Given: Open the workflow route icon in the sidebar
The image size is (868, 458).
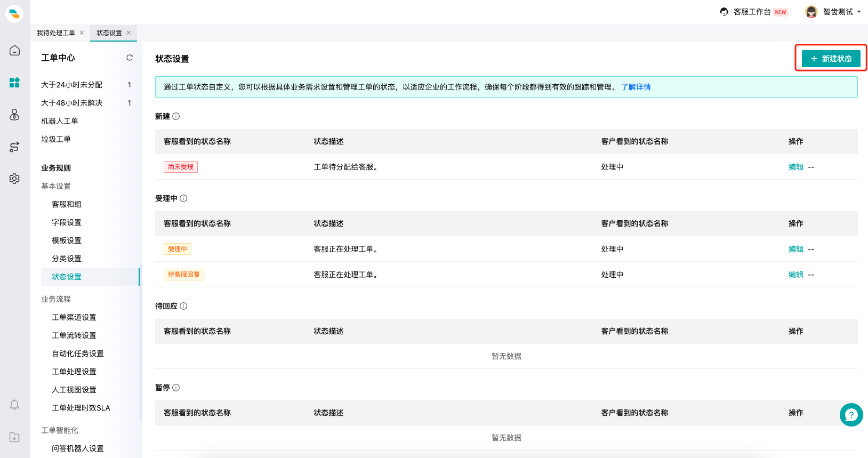Looking at the screenshot, I should pos(14,147).
